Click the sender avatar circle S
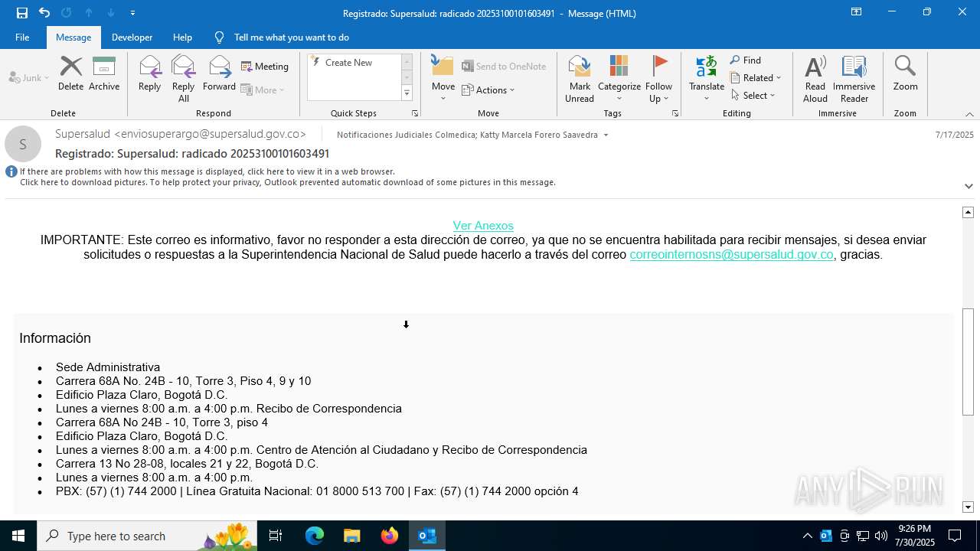 pos(23,144)
